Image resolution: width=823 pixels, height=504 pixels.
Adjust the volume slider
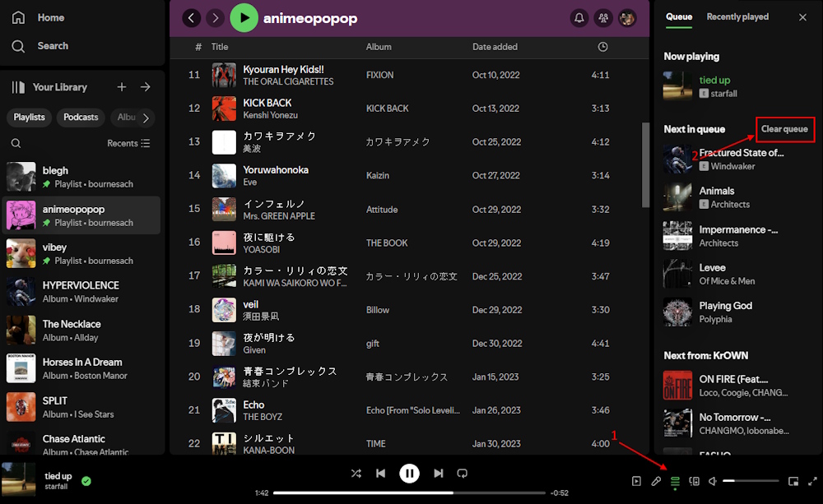tap(751, 481)
